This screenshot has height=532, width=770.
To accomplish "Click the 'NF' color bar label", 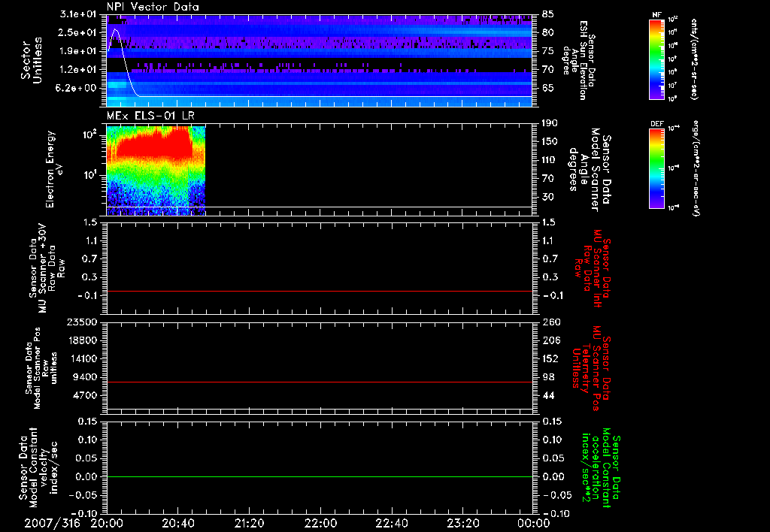I will (656, 15).
